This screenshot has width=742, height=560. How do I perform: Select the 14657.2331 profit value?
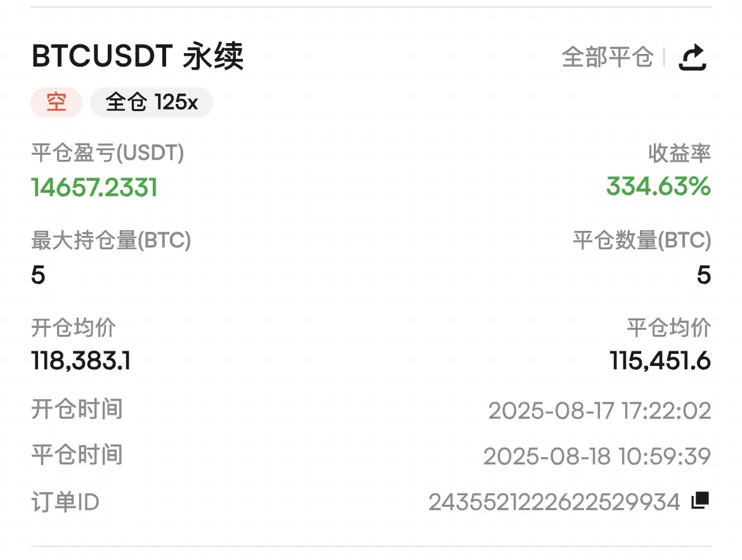click(x=94, y=188)
